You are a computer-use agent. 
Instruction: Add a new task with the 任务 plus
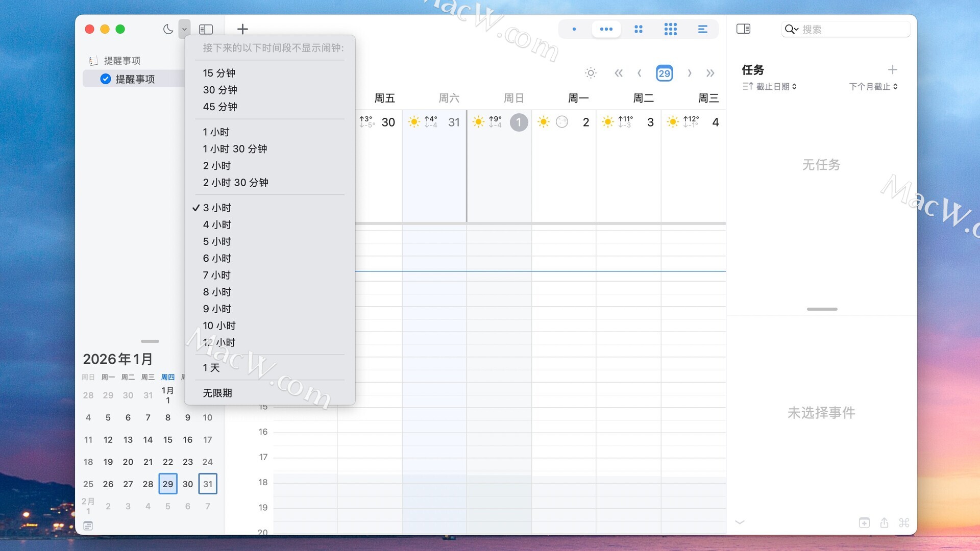click(892, 70)
